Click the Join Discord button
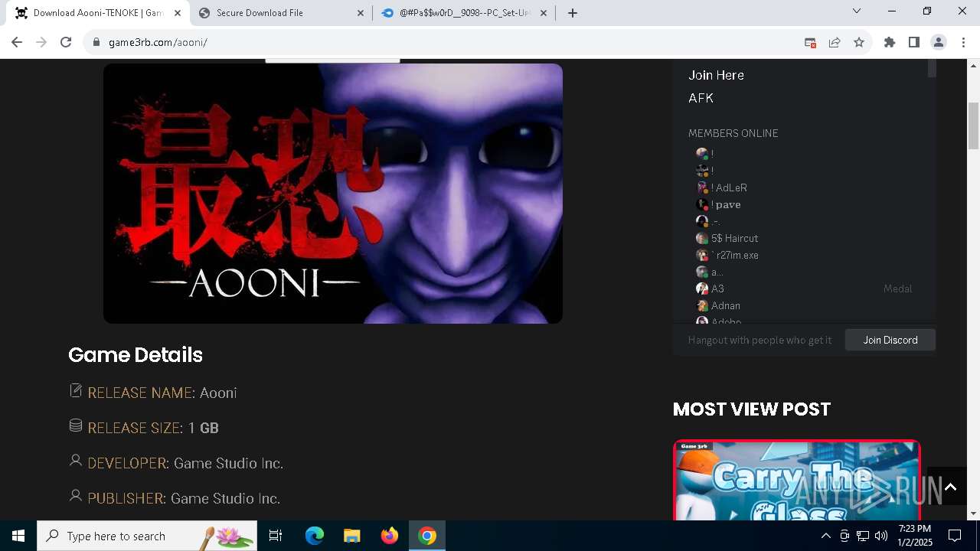The image size is (980, 551). 890,340
